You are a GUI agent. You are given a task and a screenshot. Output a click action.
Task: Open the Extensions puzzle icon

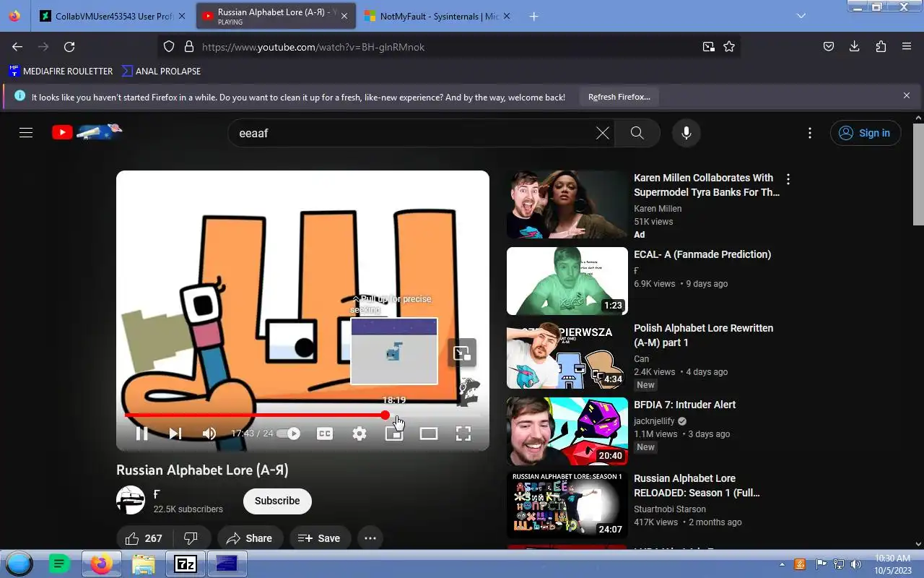pos(881,46)
